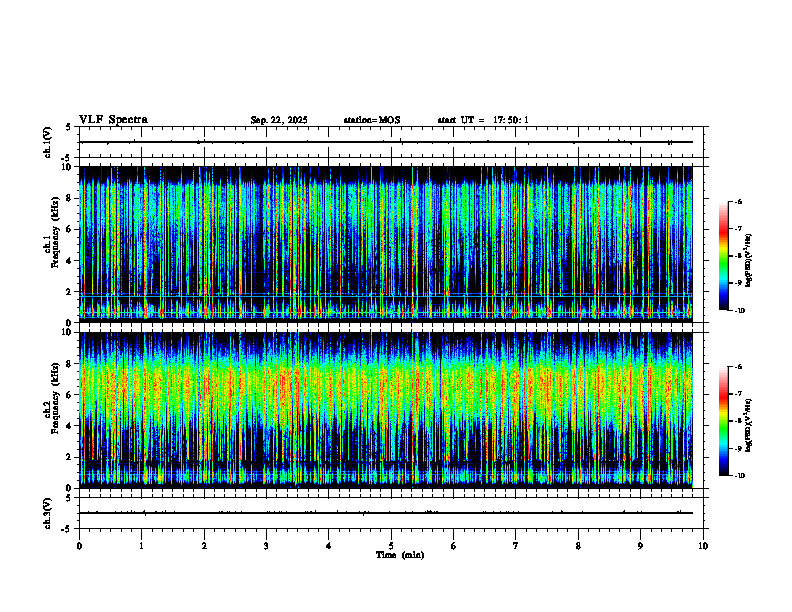Click the "VLF Spectra" plot title

pos(113,120)
